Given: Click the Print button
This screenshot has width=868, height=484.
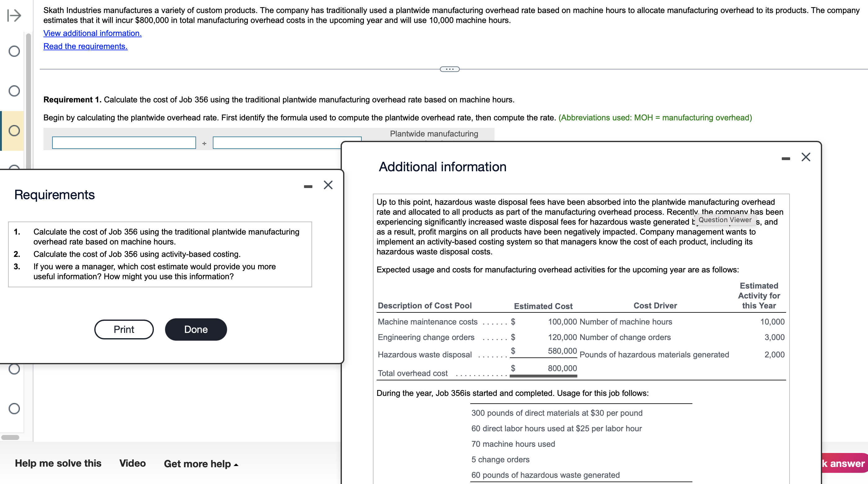Looking at the screenshot, I should pos(124,329).
